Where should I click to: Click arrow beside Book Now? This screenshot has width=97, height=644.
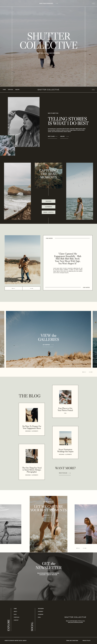(52, 515)
